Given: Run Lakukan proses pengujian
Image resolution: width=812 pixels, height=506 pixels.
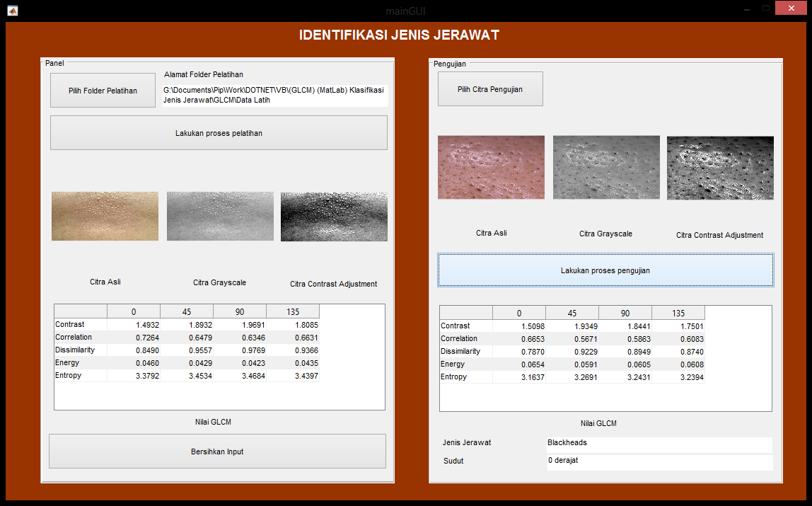Looking at the screenshot, I should (605, 270).
